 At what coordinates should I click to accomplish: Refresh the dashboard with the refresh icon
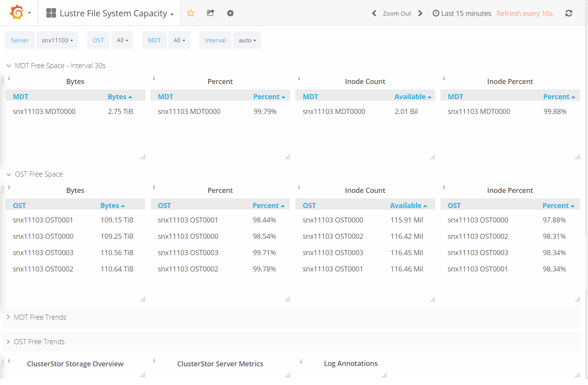coord(569,13)
